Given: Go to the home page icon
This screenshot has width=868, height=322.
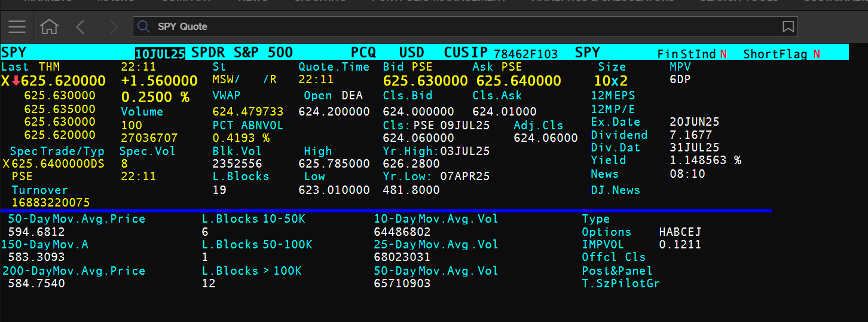Looking at the screenshot, I should click(x=49, y=26).
